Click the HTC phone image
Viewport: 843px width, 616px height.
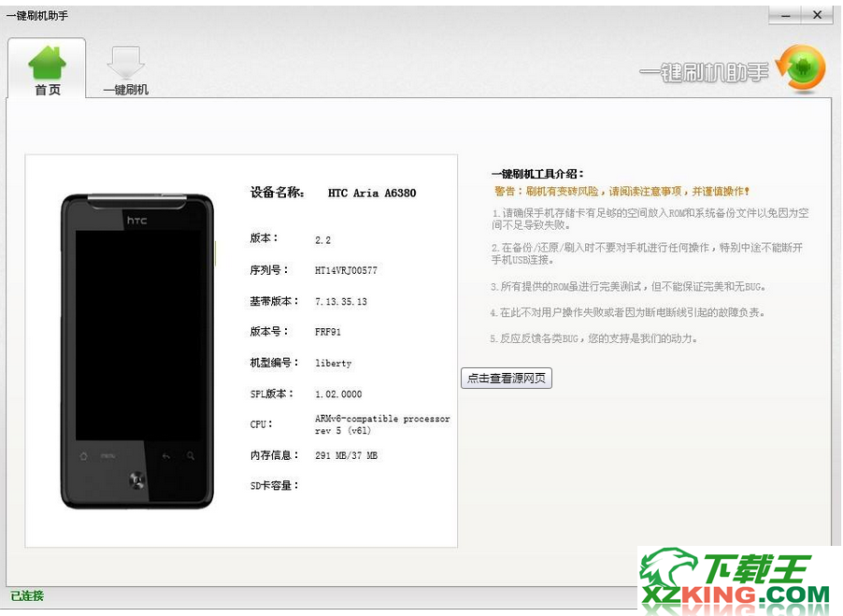click(x=137, y=351)
